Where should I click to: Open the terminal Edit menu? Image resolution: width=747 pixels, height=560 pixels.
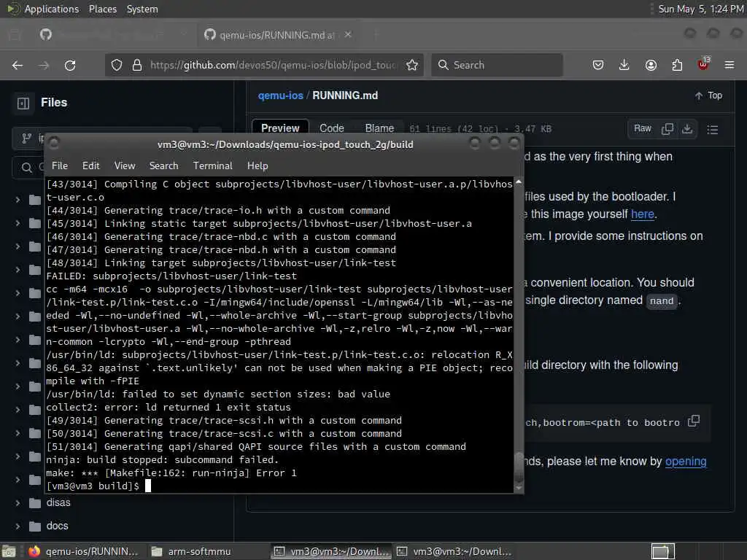click(x=90, y=166)
